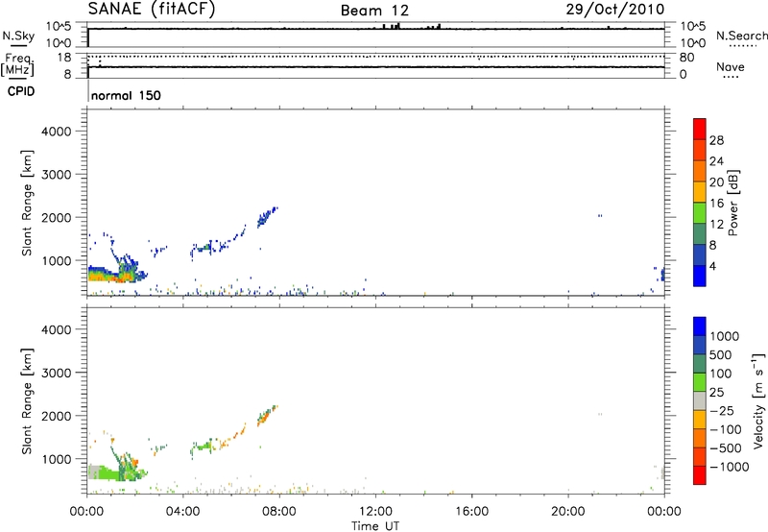
Task: Click the Velocity colorbar segment between -500 and -1000
Action: click(700, 456)
